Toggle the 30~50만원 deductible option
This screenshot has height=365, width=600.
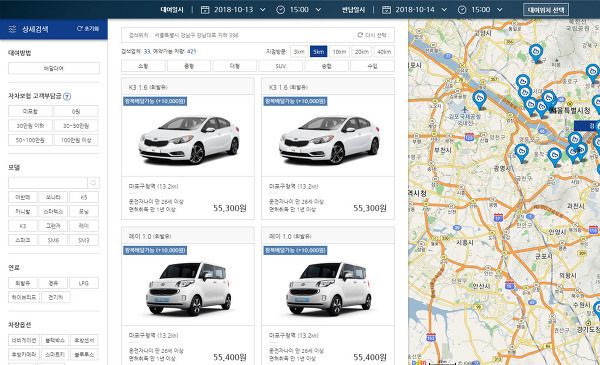(76, 126)
